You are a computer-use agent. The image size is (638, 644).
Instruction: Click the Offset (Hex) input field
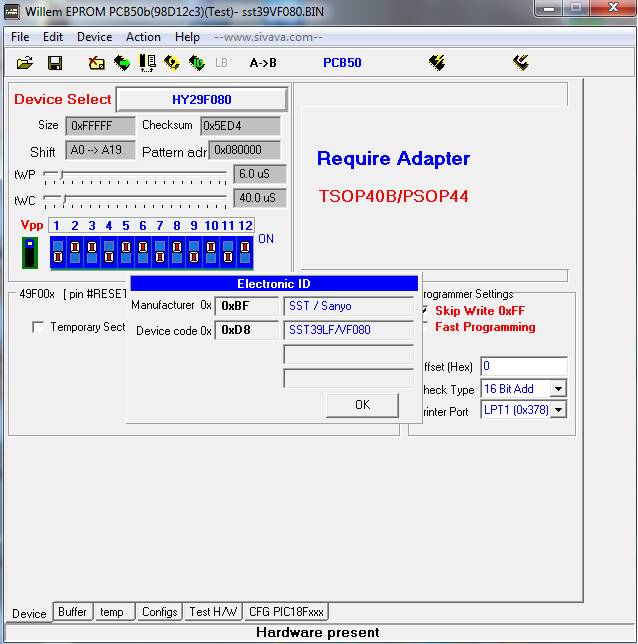click(524, 366)
